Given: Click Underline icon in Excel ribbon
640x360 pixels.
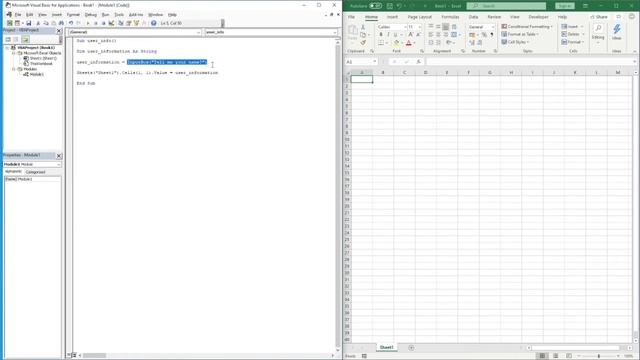Looking at the screenshot, I should (395, 35).
